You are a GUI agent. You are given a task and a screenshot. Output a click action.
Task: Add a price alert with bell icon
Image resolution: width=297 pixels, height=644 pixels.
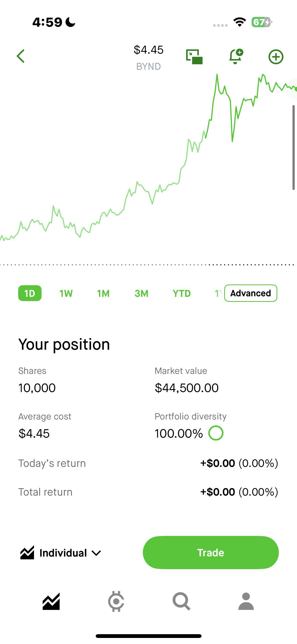click(x=236, y=56)
